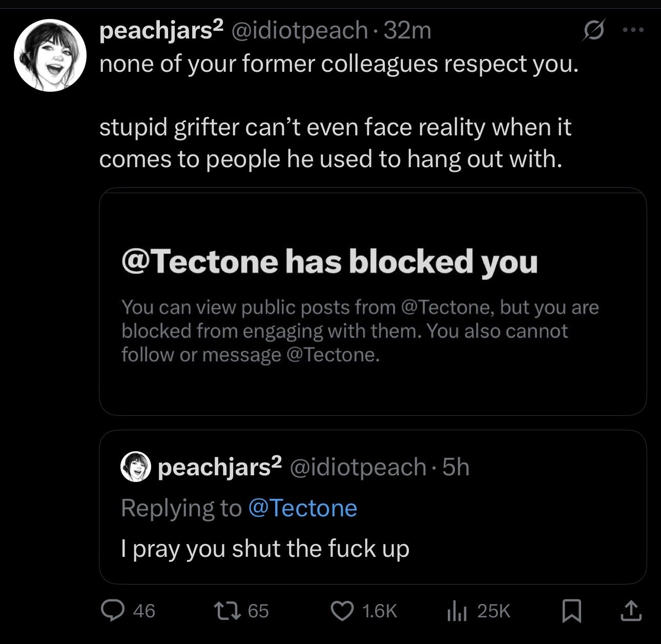661x644 pixels.
Task: Click the 32m timestamp
Action: (407, 31)
